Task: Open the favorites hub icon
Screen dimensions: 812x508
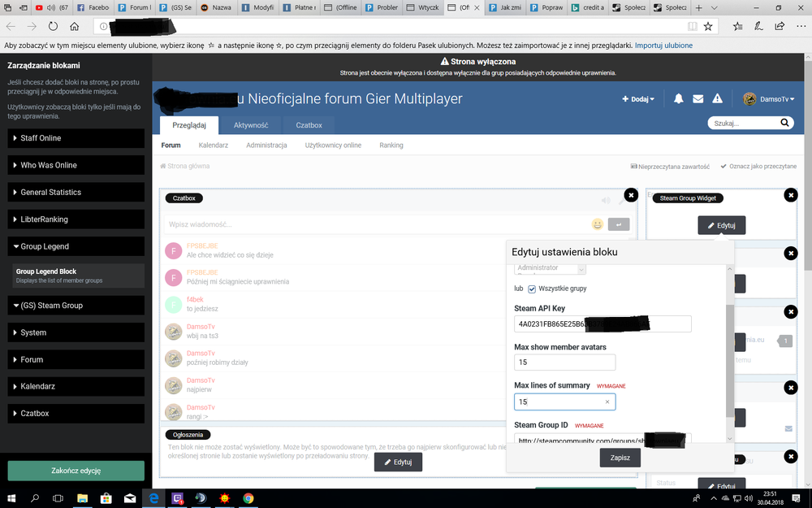Action: (x=738, y=26)
